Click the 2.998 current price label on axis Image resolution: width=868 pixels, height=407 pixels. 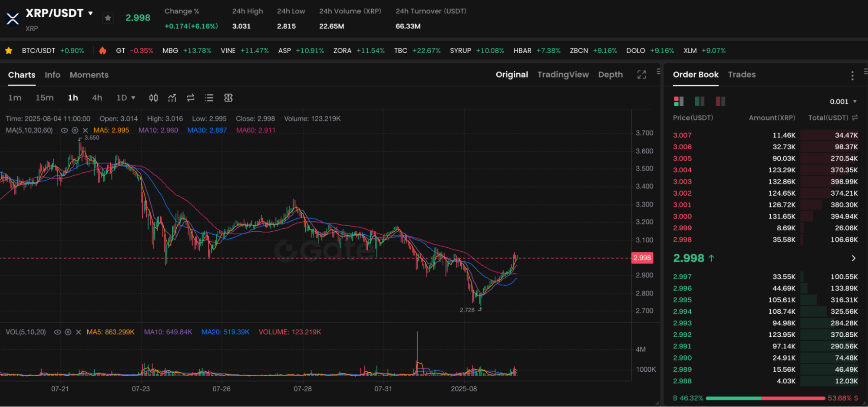(642, 258)
